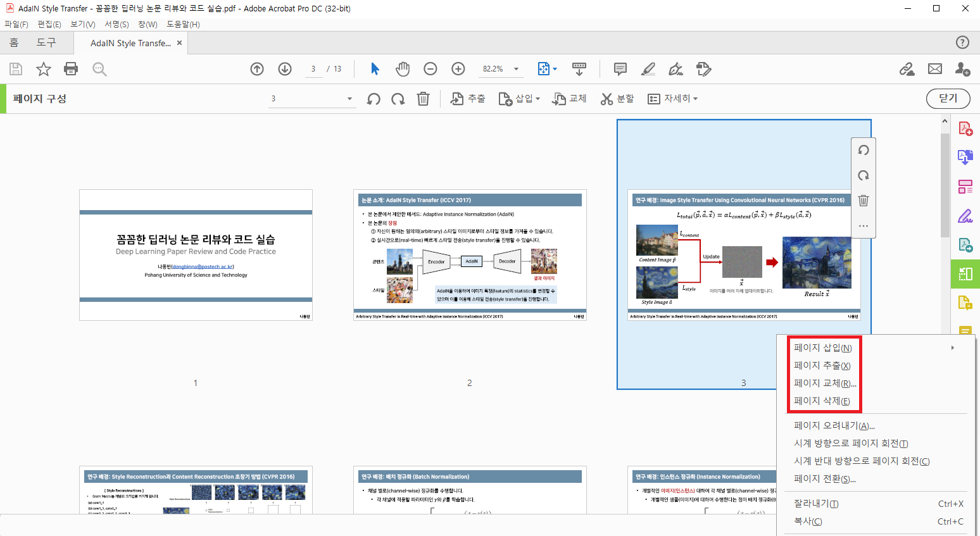Select page 1 thumbnail
This screenshot has height=536, width=980.
point(196,255)
